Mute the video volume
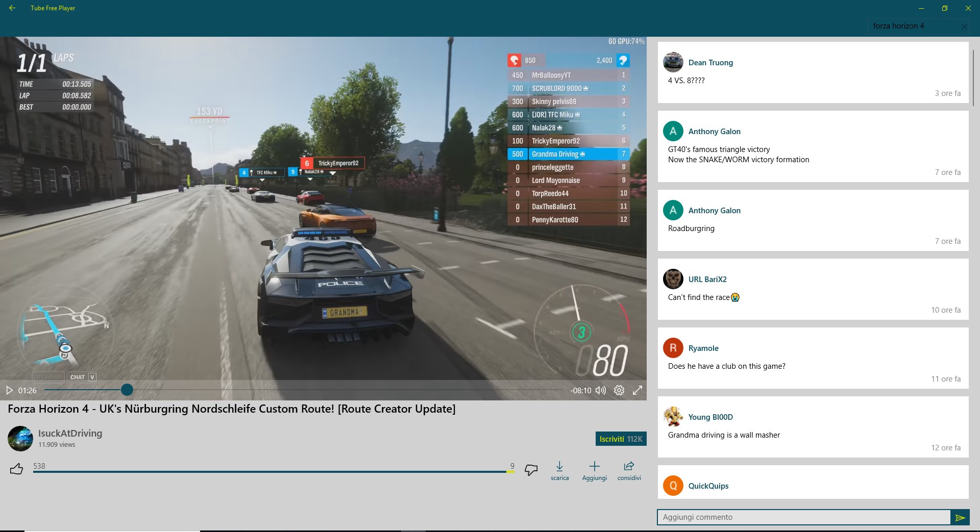The height and width of the screenshot is (532, 980). click(601, 390)
